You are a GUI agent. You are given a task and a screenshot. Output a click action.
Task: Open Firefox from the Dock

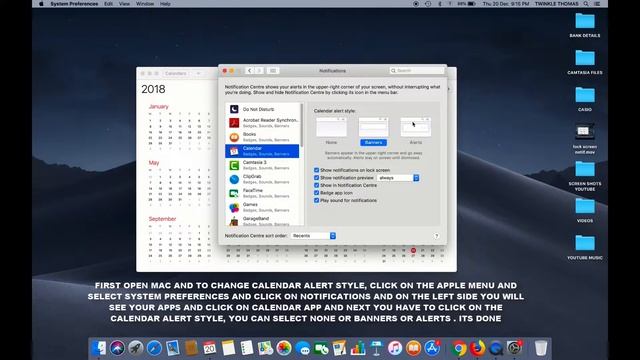(477, 348)
